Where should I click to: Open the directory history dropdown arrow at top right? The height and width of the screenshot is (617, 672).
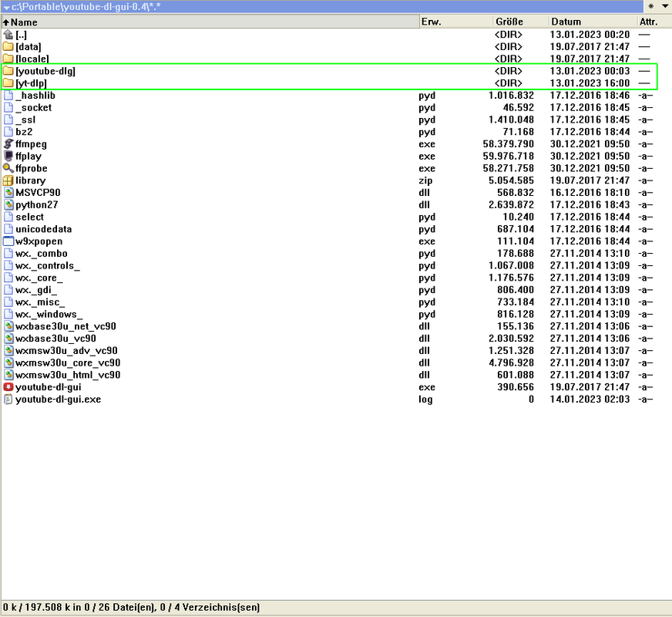(665, 6)
